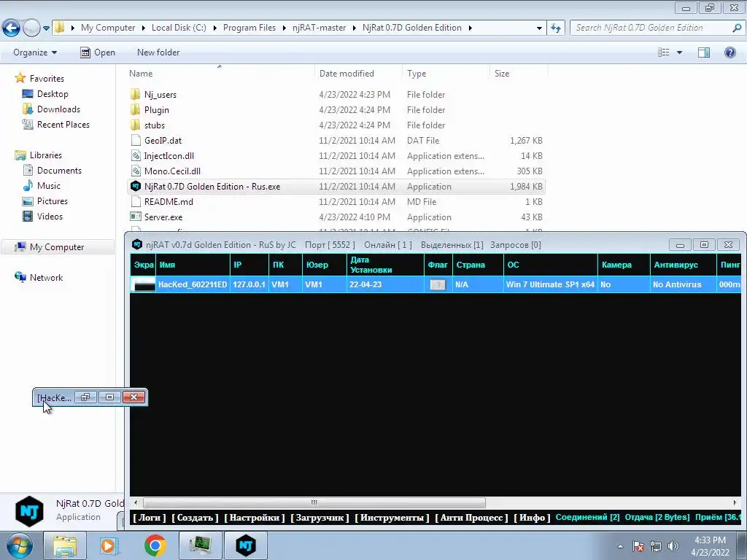Open Explorer help icon
The image size is (747, 560).
coord(729,52)
